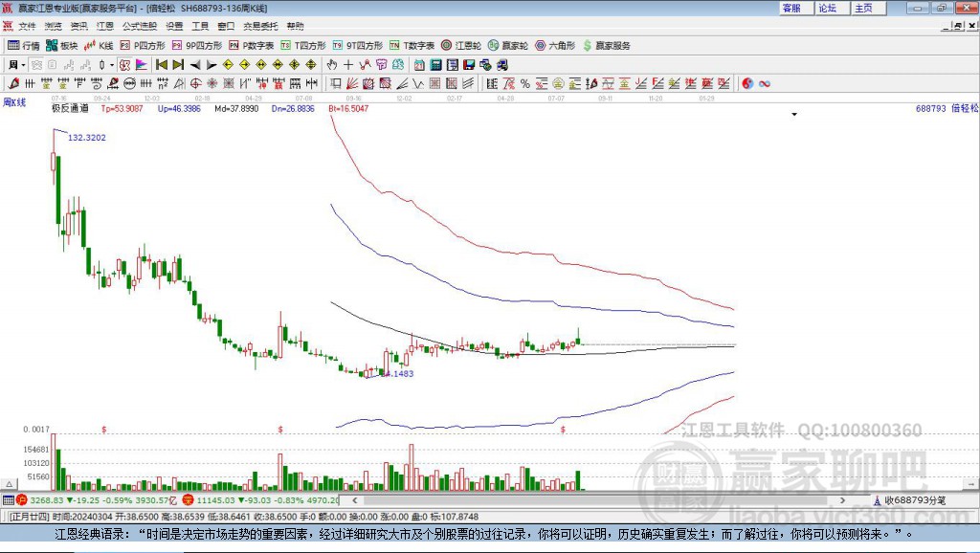Jump to the last bar icon
Image resolution: width=980 pixels, height=553 pixels.
click(178, 64)
